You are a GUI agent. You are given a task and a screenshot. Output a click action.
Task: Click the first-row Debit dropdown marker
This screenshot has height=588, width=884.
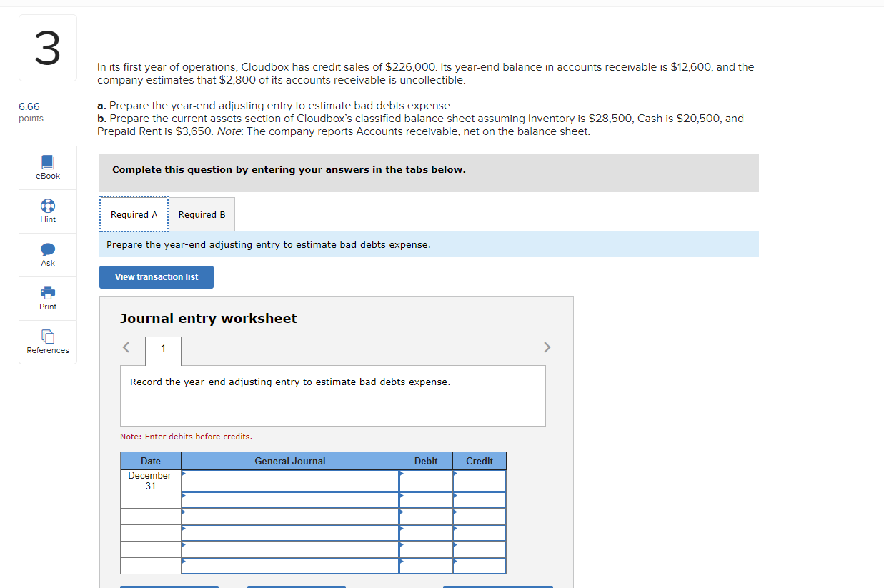click(402, 473)
